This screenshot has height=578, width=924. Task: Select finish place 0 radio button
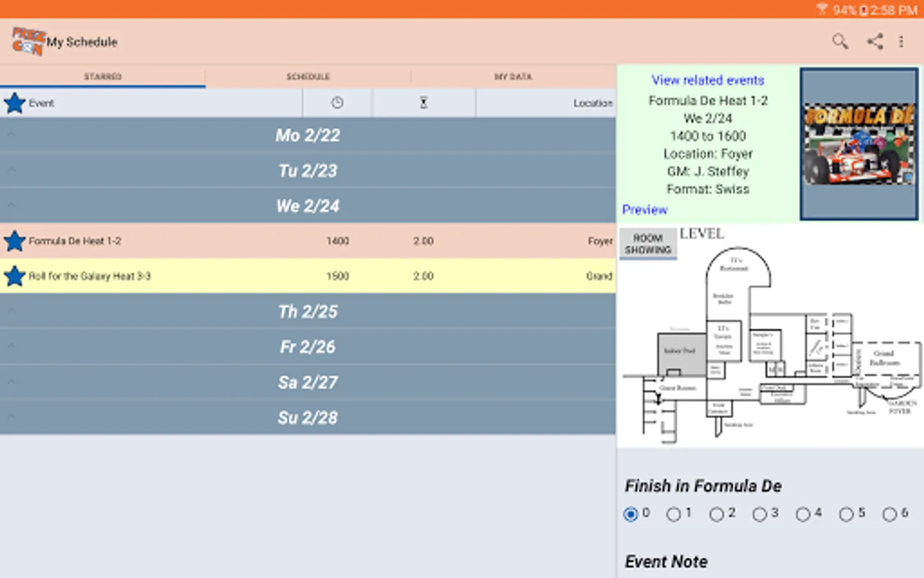(631, 514)
